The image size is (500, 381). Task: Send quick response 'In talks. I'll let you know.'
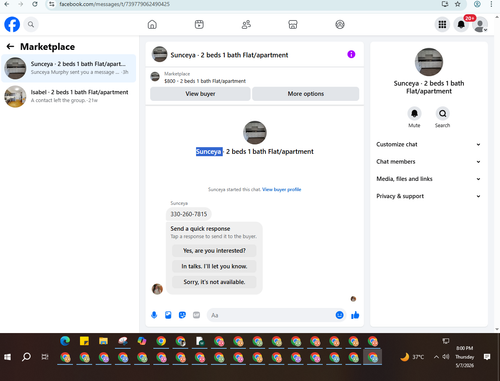pos(214,266)
